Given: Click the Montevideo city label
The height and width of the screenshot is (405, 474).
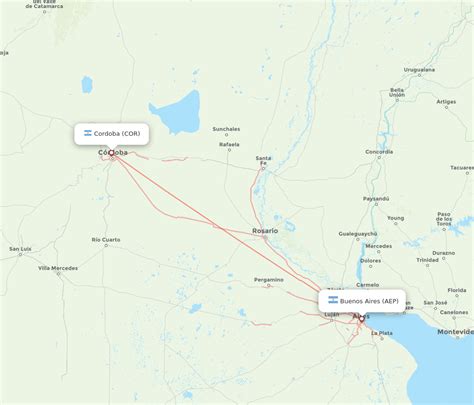Looking at the screenshot, I should coord(456,332).
